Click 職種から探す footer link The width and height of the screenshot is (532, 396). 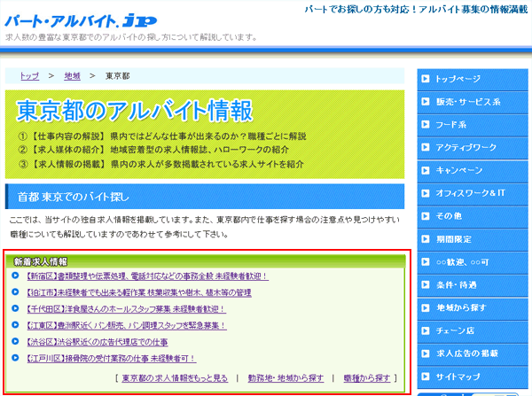367,378
